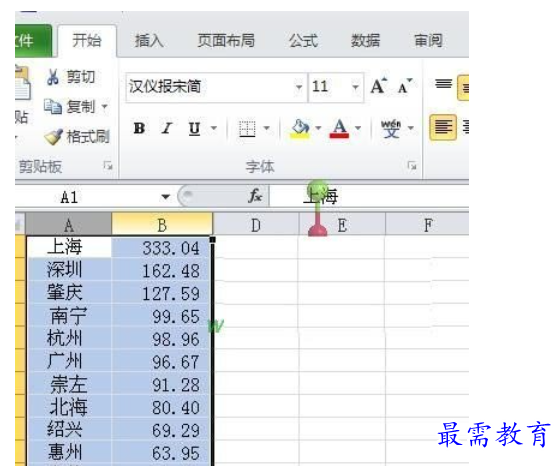Toggle underline formatting

click(194, 128)
